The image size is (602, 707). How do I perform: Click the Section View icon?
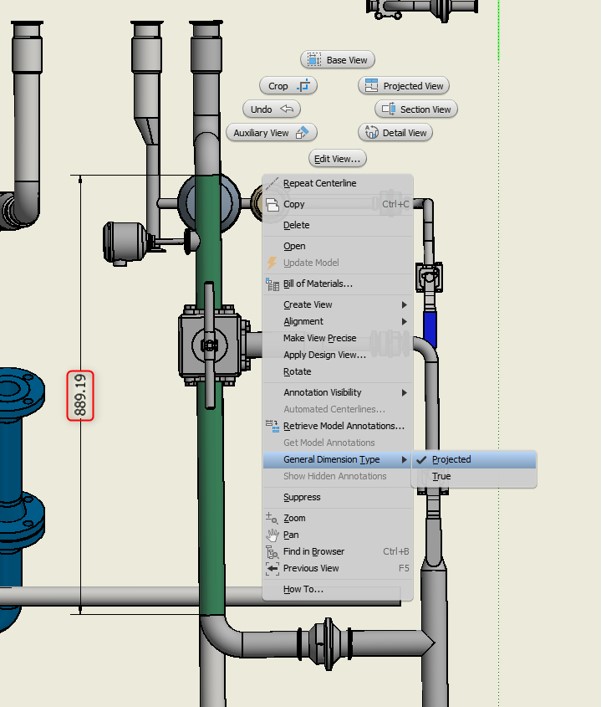point(388,109)
